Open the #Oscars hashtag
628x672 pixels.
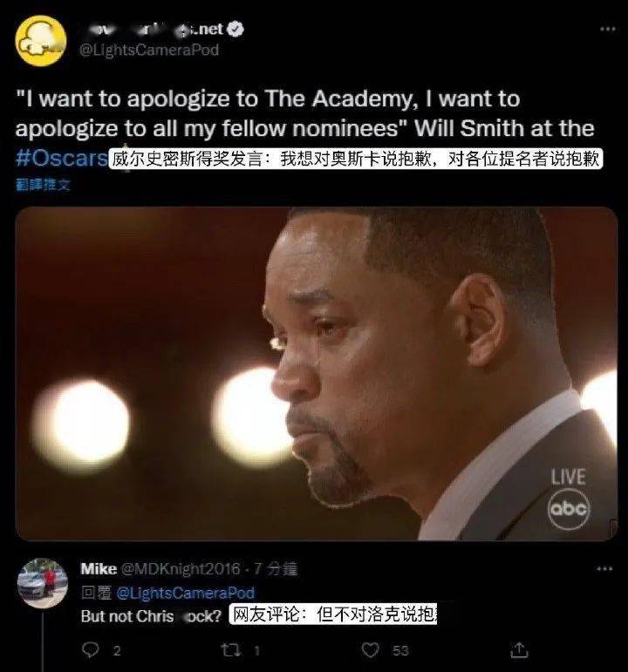tap(61, 158)
